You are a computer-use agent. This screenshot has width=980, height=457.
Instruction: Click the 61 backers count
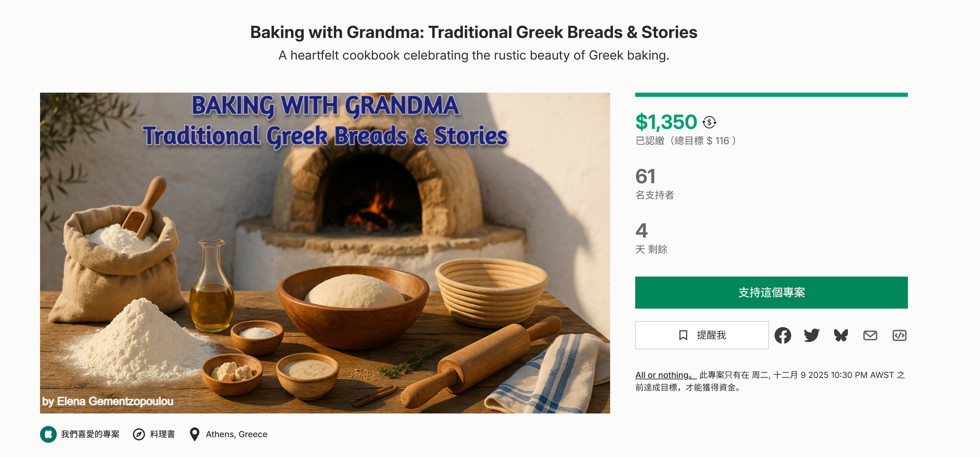[x=645, y=177]
